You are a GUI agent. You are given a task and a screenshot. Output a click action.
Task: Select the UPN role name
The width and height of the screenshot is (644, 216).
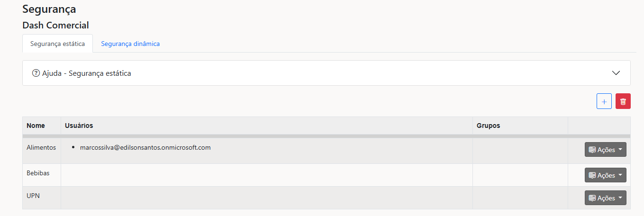[33, 195]
